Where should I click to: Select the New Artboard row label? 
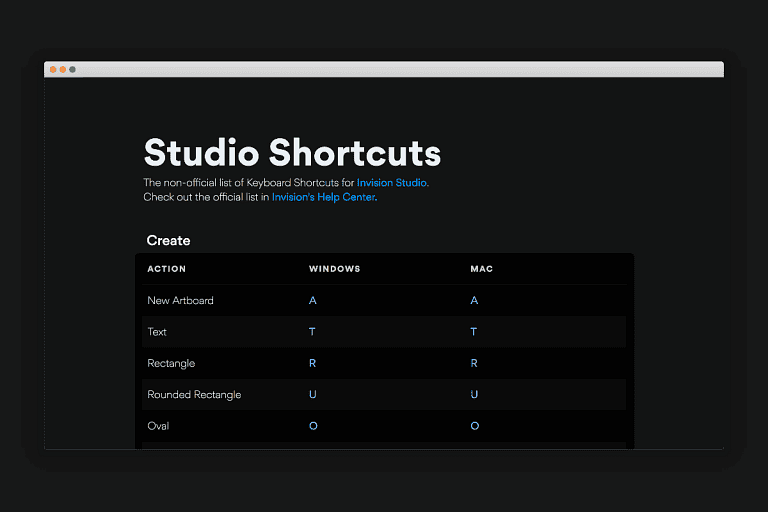[x=180, y=300]
